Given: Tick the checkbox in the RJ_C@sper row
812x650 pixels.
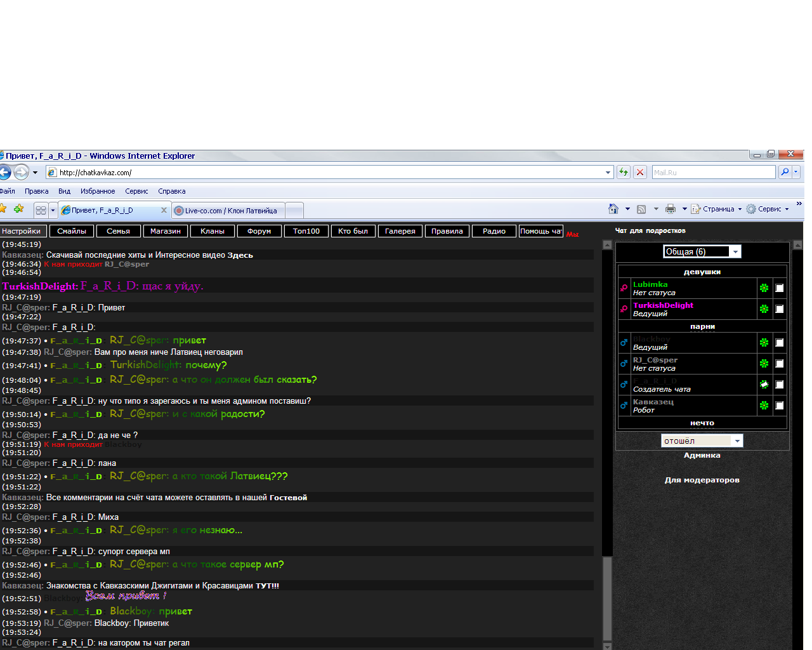Looking at the screenshot, I should pyautogui.click(x=780, y=364).
